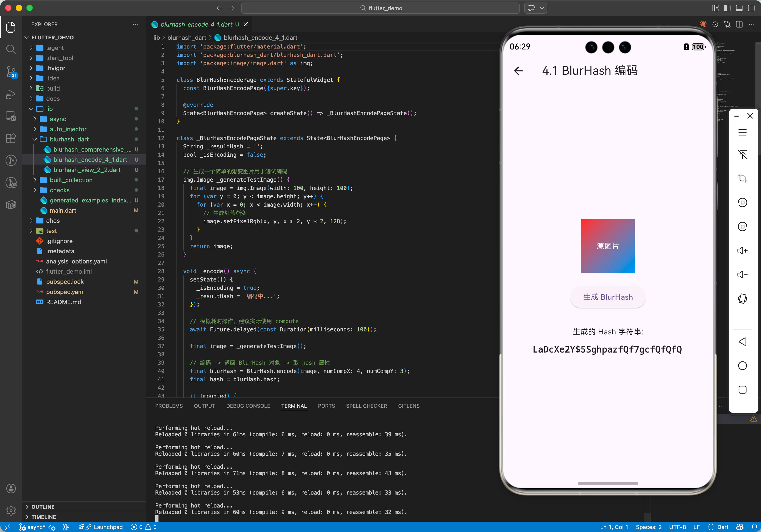761x532 pixels.
Task: Click the Launchpad status bar item
Action: point(108,527)
